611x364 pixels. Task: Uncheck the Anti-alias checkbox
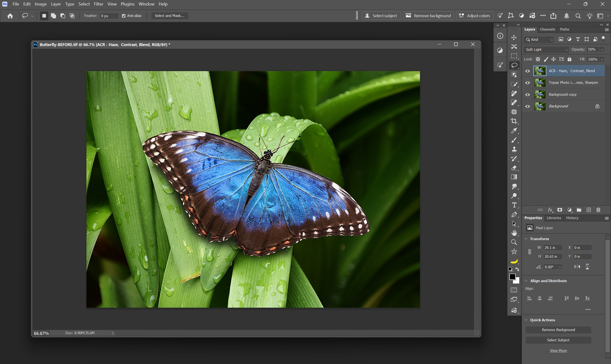point(124,16)
